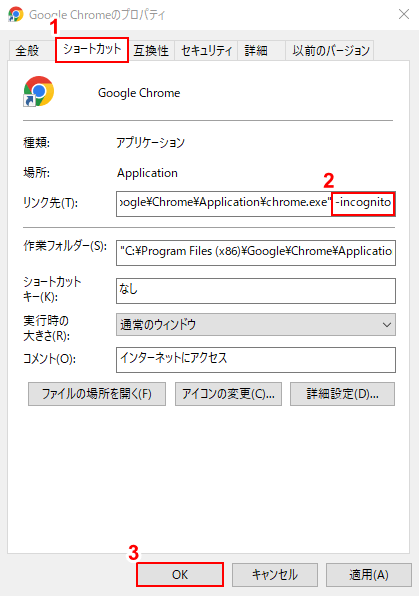
Task: Click in the リンク先 target field
Action: pos(256,204)
